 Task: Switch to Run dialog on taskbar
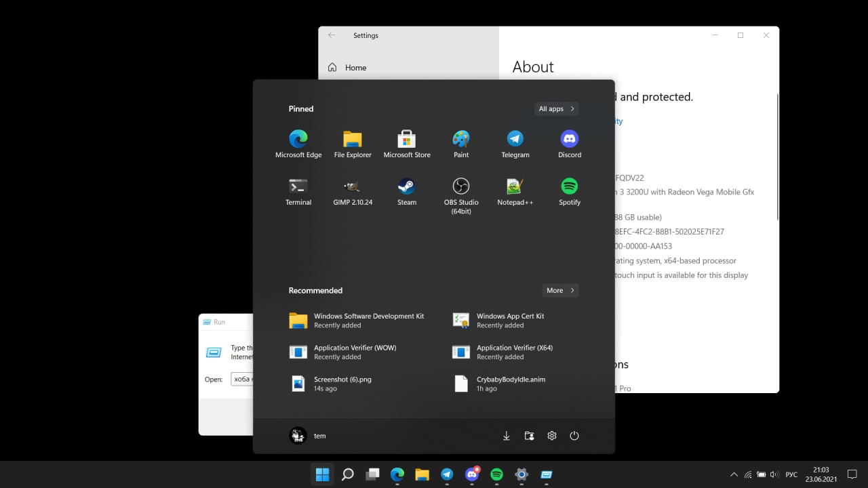[x=547, y=474]
